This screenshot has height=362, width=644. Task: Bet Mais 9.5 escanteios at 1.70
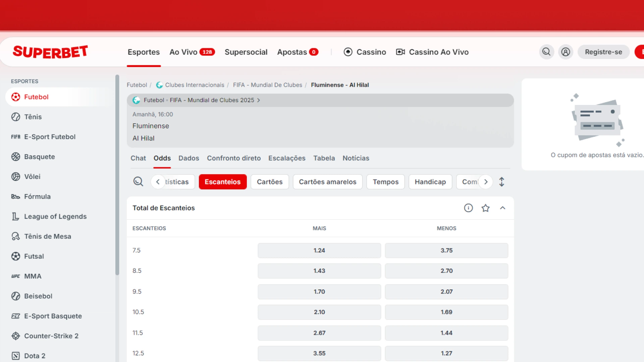pos(319,292)
